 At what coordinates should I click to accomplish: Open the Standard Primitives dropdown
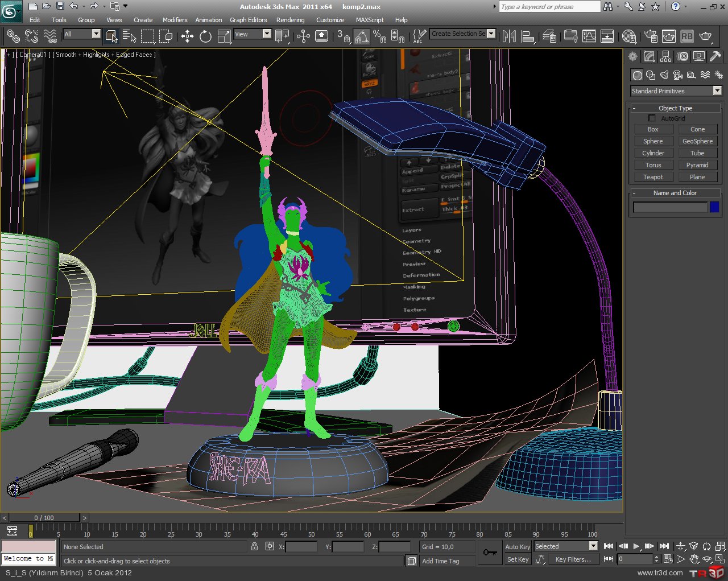pyautogui.click(x=676, y=91)
